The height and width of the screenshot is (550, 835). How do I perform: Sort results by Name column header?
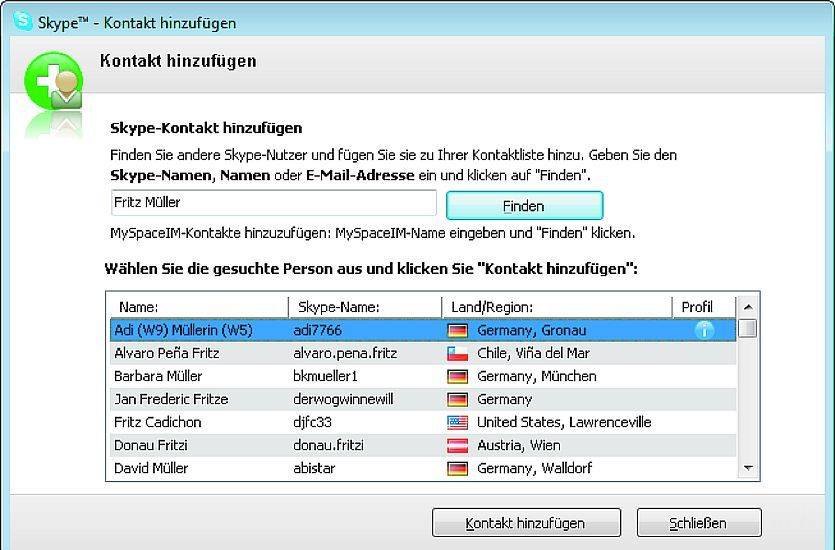[199, 307]
